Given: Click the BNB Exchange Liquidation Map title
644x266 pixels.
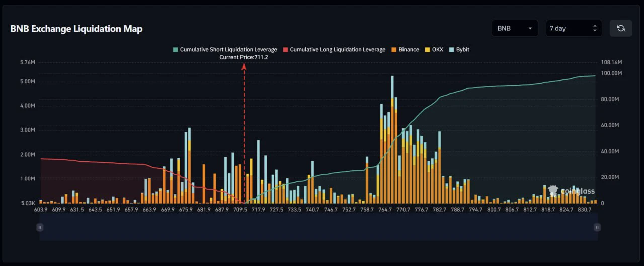Looking at the screenshot, I should (76, 29).
